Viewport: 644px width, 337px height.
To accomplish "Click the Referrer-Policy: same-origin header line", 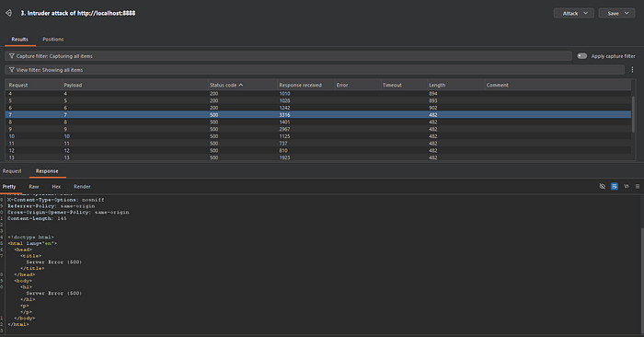I will pos(51,206).
